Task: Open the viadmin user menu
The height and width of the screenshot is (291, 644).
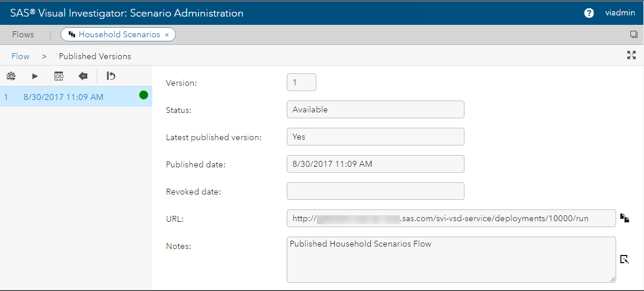Action: click(x=620, y=13)
